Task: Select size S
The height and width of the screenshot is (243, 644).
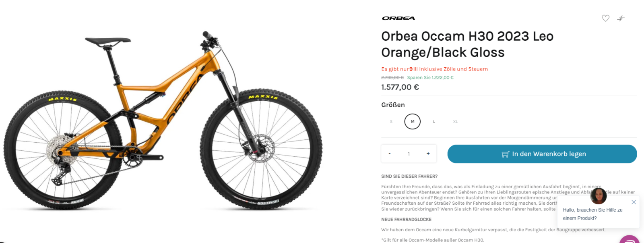Action: 391,122
